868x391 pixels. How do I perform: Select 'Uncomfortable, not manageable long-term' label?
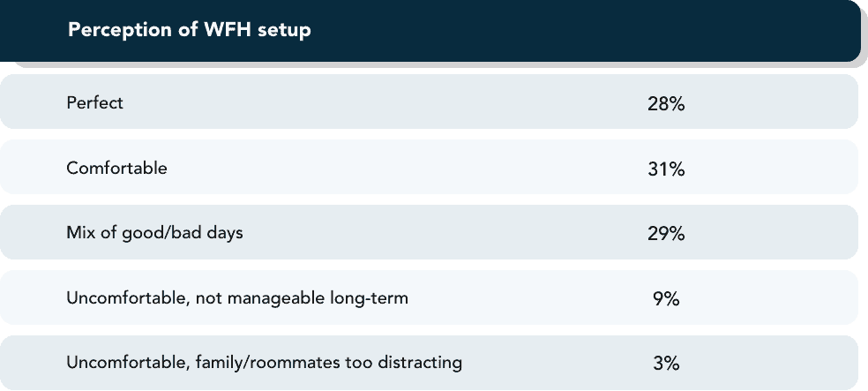[237, 298]
